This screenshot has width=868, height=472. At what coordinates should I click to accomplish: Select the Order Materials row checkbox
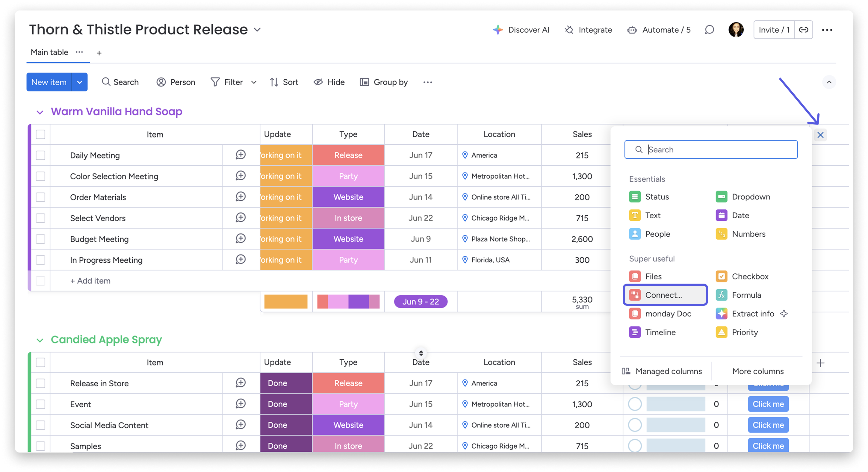pos(40,197)
